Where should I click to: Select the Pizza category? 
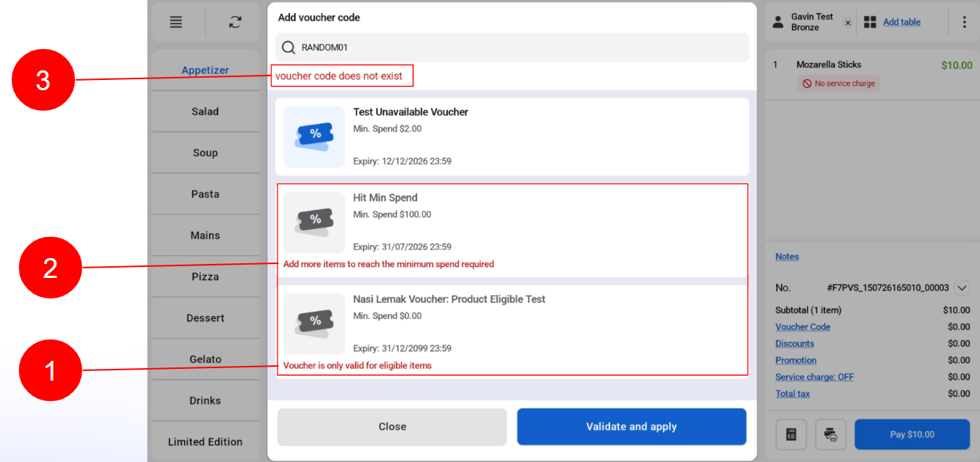(x=206, y=276)
